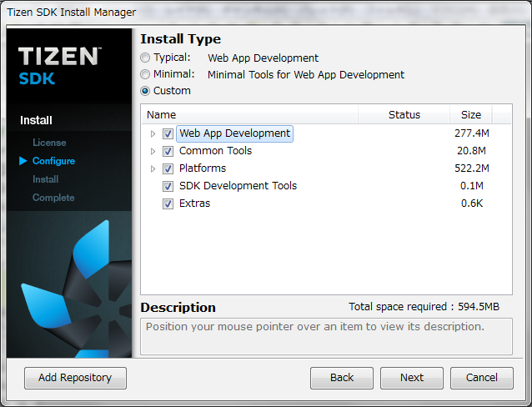
Task: Click the Add Repository button
Action: click(x=75, y=378)
